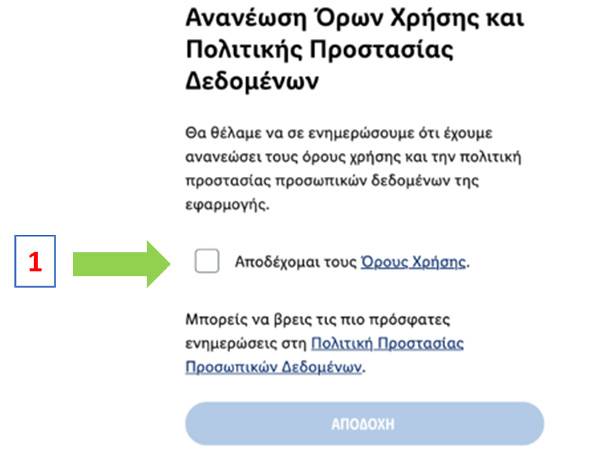
Task: Click the heading word Ανανέωση
Action: [246, 18]
